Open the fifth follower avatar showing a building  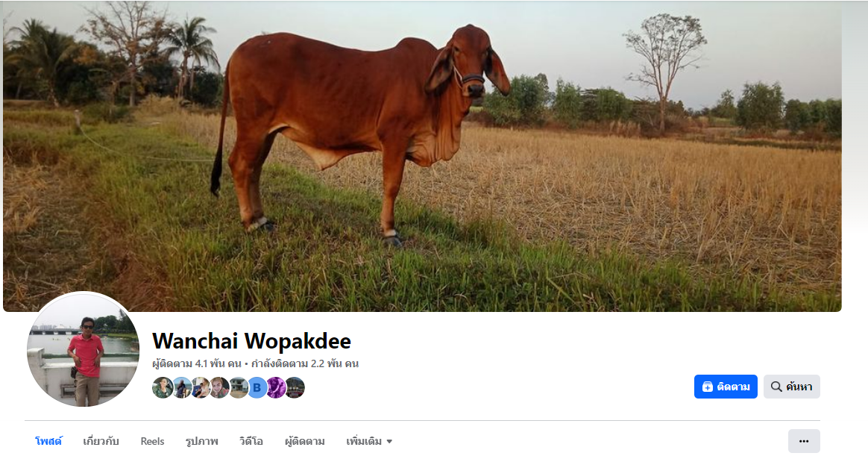[x=239, y=387]
